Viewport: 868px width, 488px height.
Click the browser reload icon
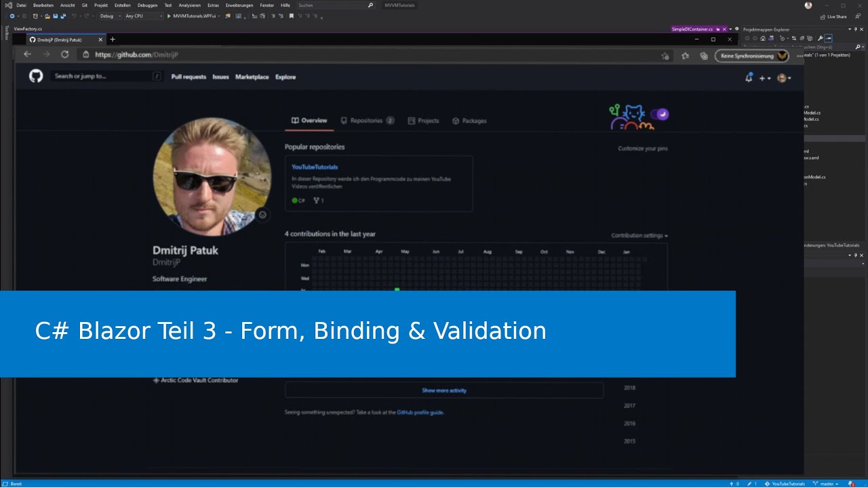click(x=65, y=54)
